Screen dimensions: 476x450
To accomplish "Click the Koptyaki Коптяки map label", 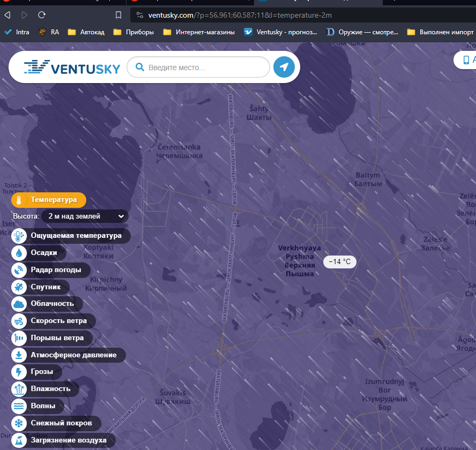I will [98, 252].
